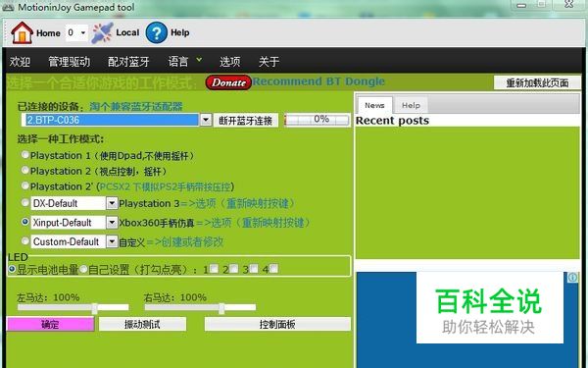
Task: Follow the PCSX2 下模拟PS2手柄带按压控 link
Action: [x=165, y=186]
